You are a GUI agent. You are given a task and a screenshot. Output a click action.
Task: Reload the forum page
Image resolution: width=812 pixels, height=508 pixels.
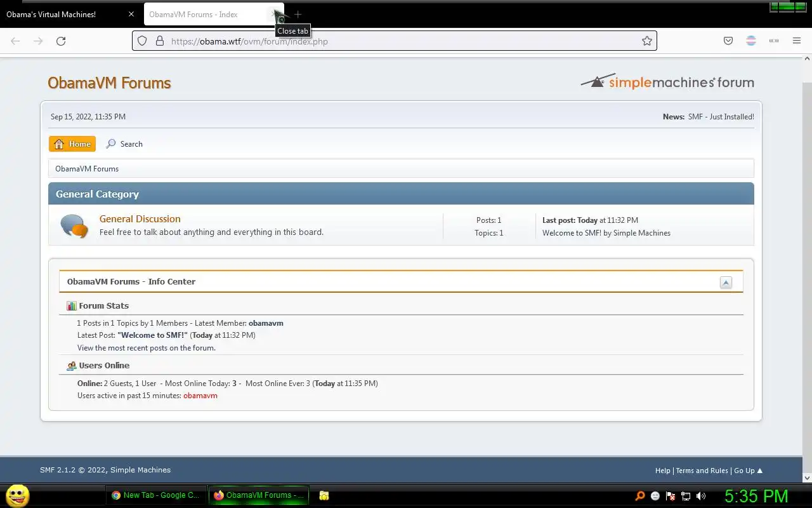point(61,41)
